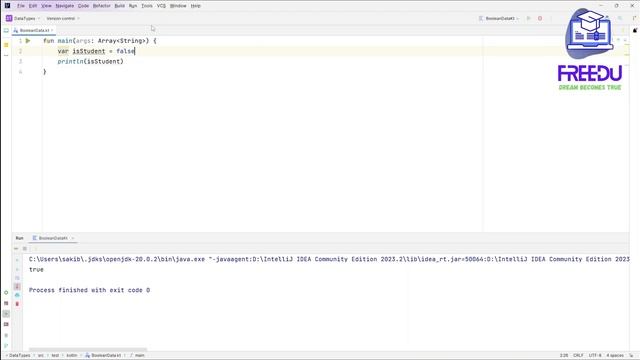This screenshot has width=640, height=360.
Task: Open the CRLF line separator selector
Action: click(x=578, y=356)
